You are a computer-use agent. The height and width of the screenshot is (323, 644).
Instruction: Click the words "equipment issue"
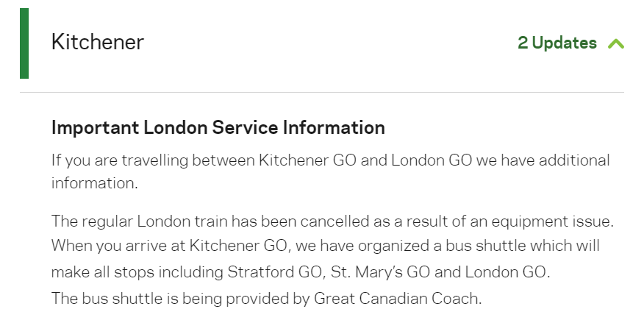pos(554,221)
